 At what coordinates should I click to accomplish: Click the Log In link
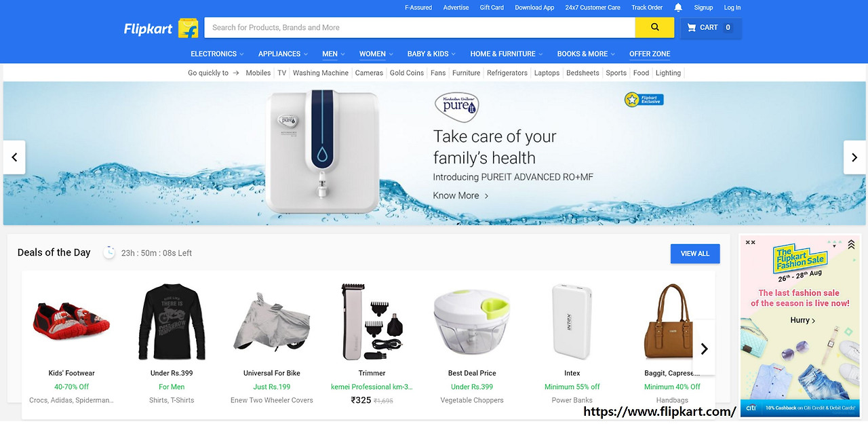tap(732, 7)
